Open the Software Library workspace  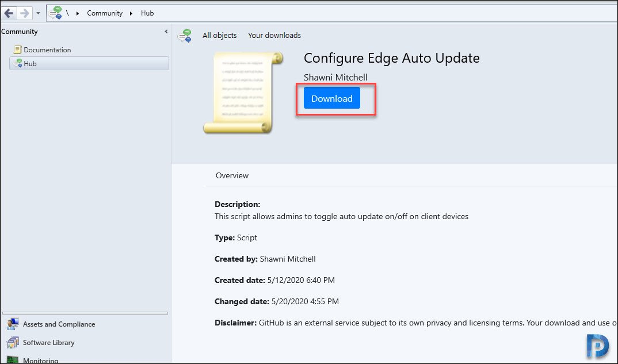coord(48,342)
